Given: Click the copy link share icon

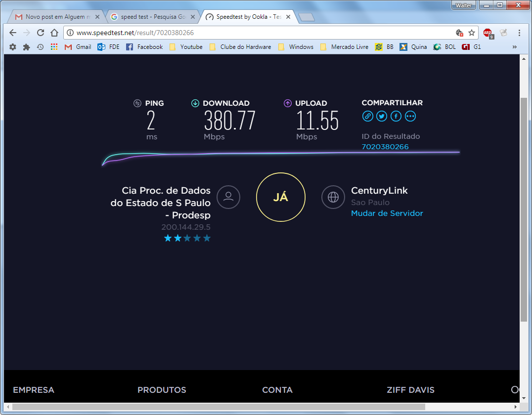Looking at the screenshot, I should (367, 116).
